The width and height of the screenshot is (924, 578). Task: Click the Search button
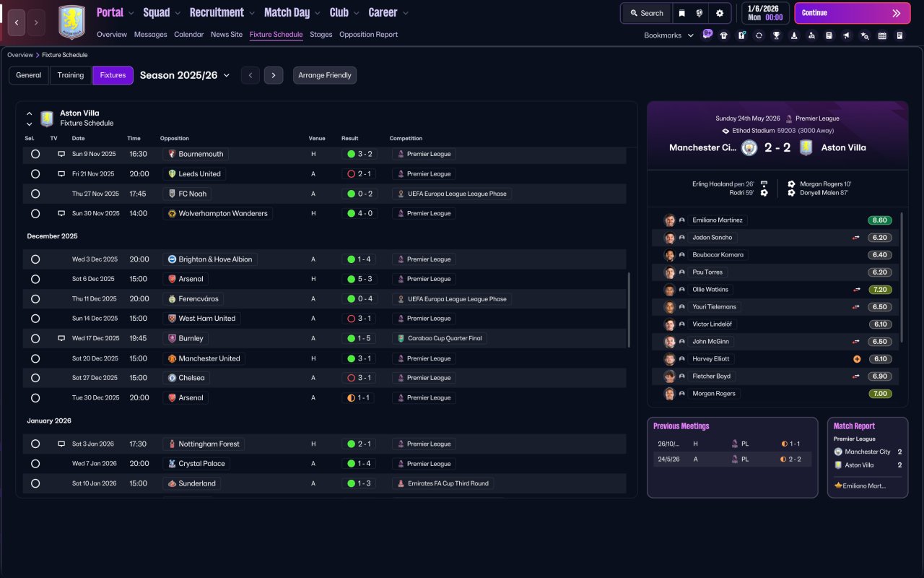point(646,13)
